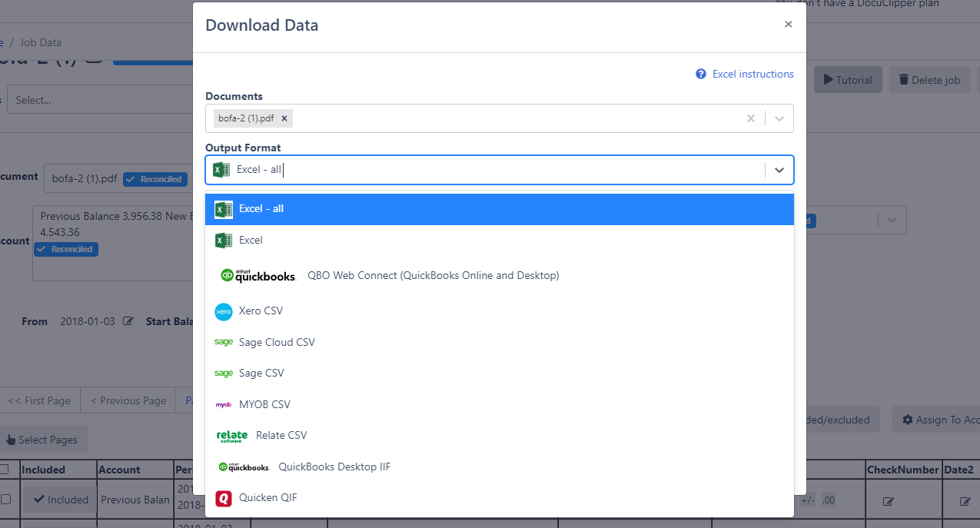Image resolution: width=980 pixels, height=528 pixels.
Task: Select Xero CSV output format
Action: point(500,311)
